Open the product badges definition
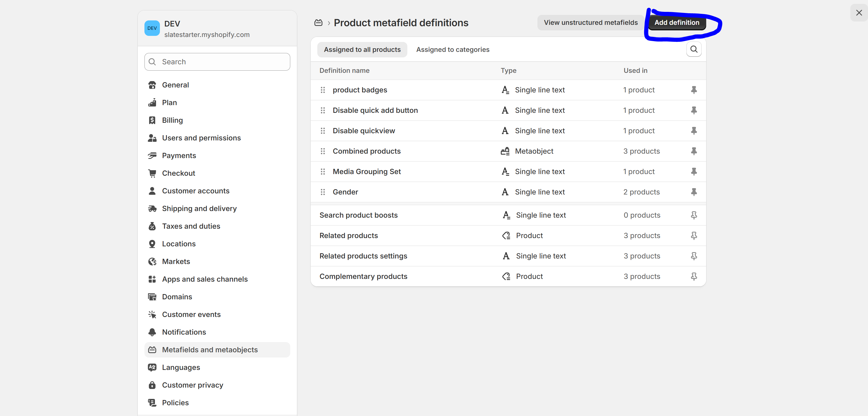 pyautogui.click(x=360, y=90)
